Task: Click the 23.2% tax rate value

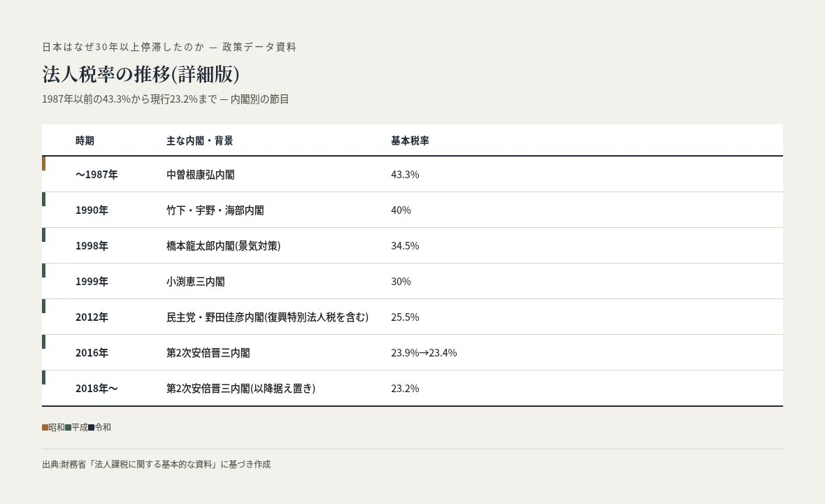Action: [x=405, y=389]
